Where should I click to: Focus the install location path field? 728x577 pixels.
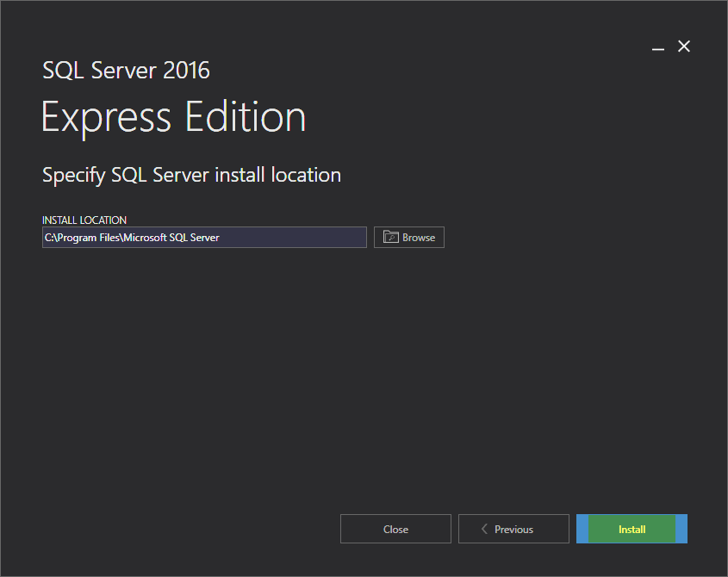(x=204, y=237)
